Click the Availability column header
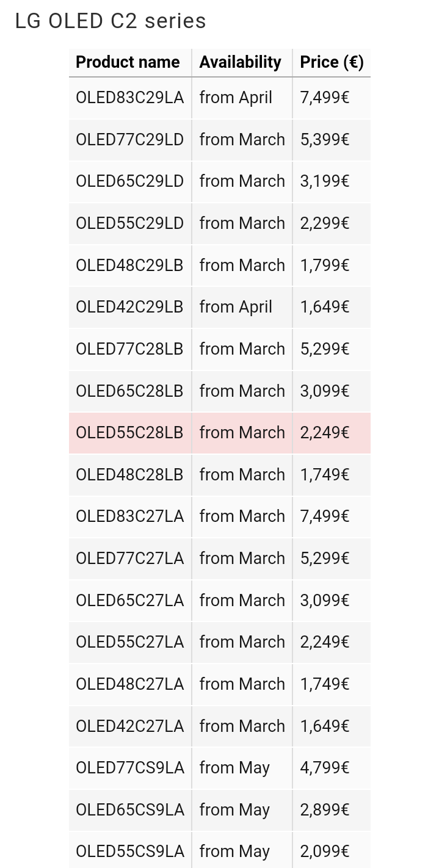The height and width of the screenshot is (868, 439). point(242,62)
